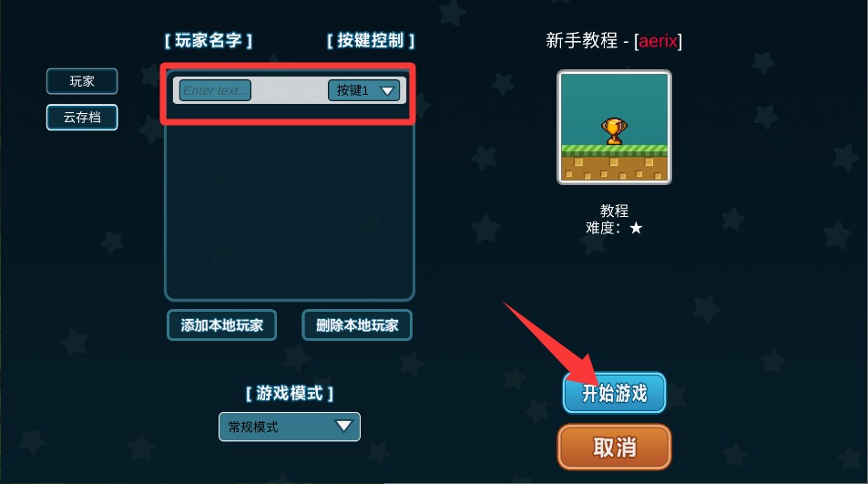Click the white arrow on 常规模式 dropdown

point(343,426)
